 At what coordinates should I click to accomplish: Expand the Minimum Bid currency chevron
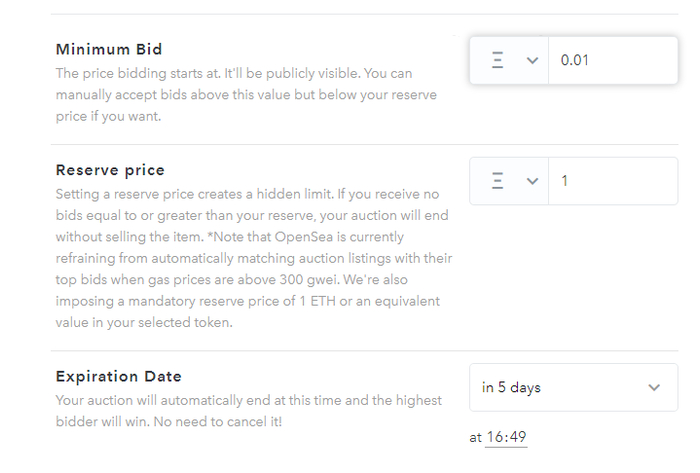532,60
